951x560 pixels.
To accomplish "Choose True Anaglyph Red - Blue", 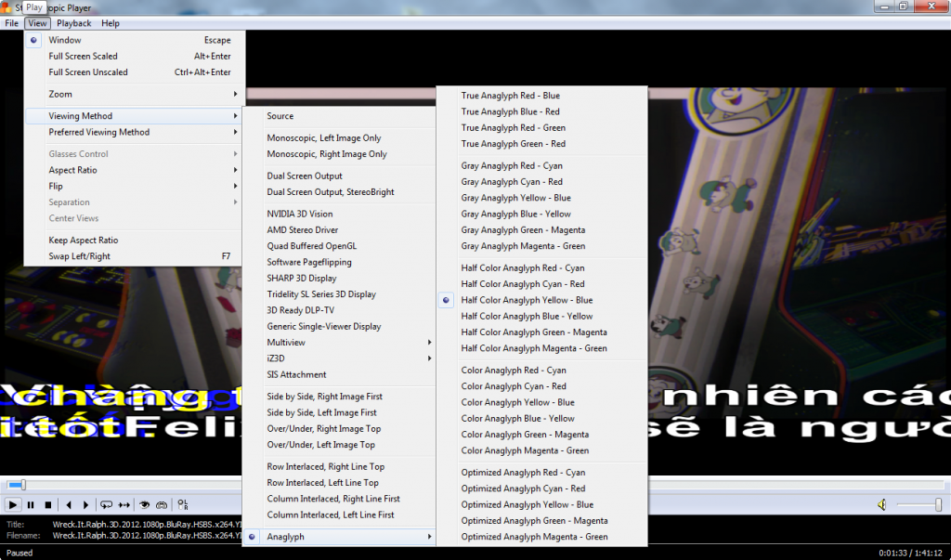I will tap(541, 96).
